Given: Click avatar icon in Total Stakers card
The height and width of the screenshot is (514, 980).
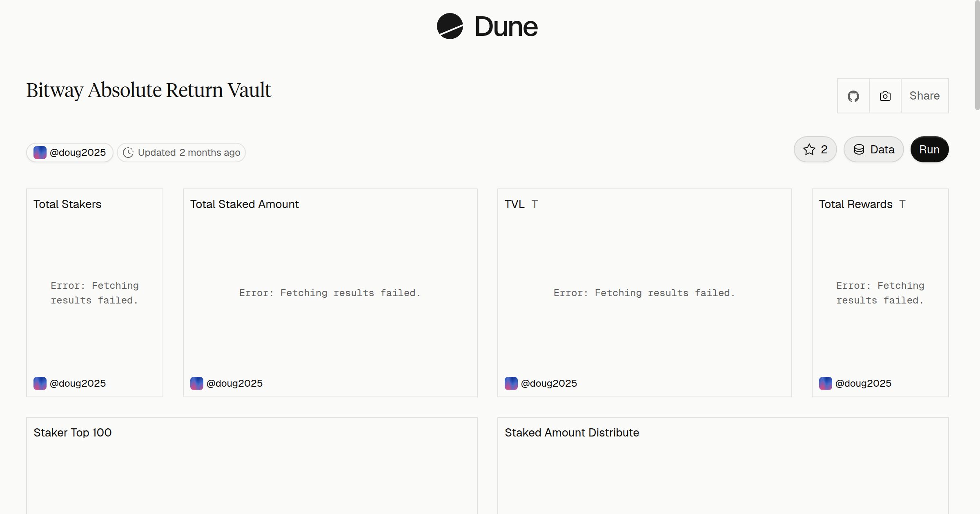Looking at the screenshot, I should [40, 383].
